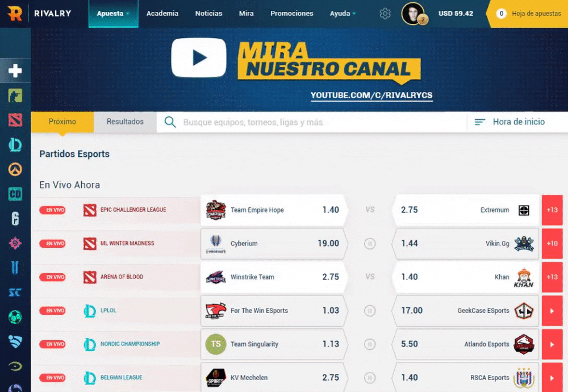Bet on Khan at 1.40

point(466,277)
